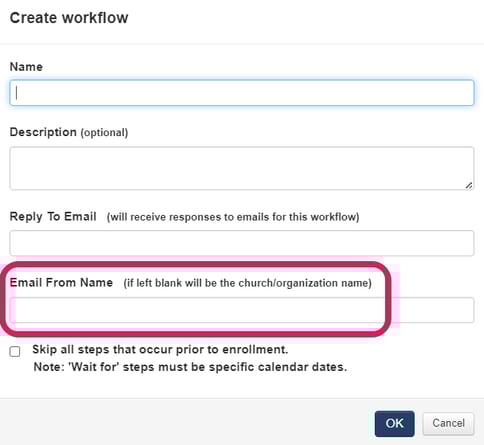Grab the Description box resize handle
Screen dimensions: 484x445
(469, 185)
